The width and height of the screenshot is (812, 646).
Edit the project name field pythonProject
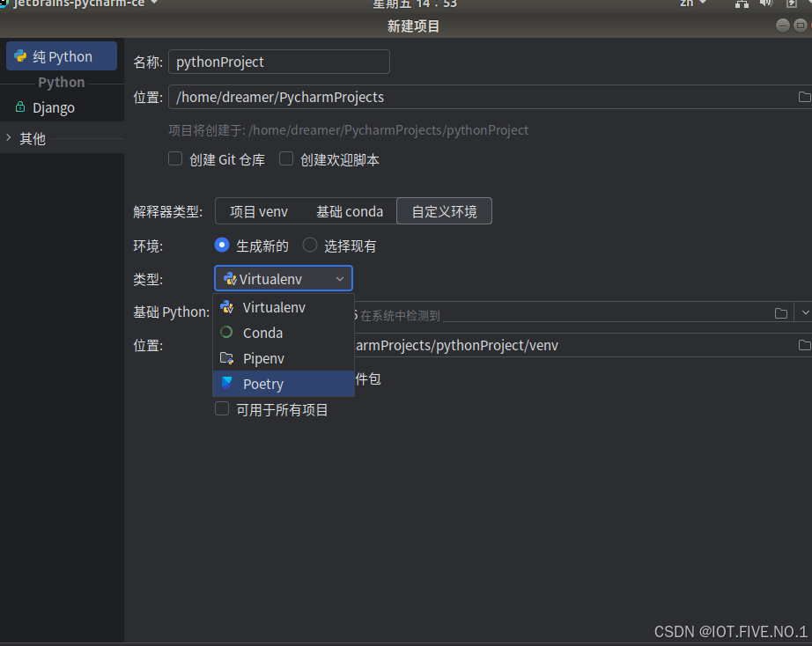pyautogui.click(x=278, y=62)
